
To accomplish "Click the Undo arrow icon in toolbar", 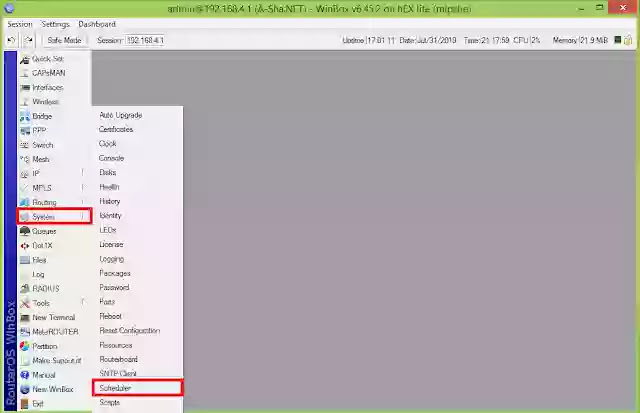I will (x=11, y=40).
